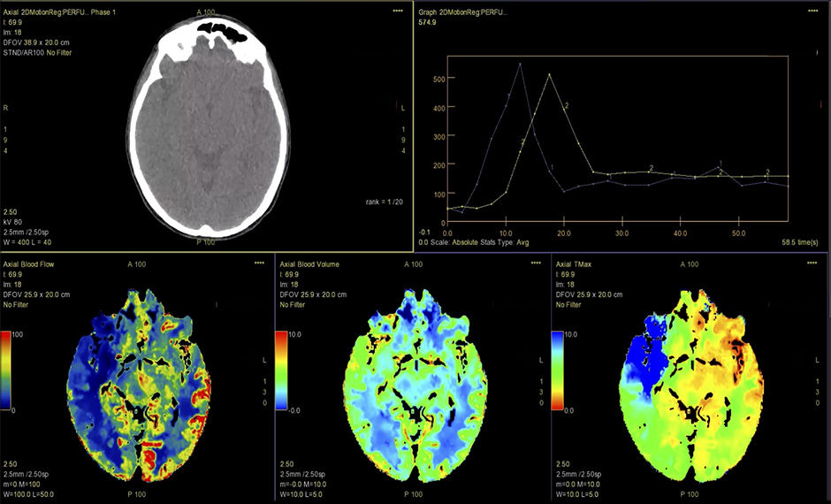Open the **** marker in the Axial Blood Volume panel
This screenshot has height=504, width=831.
click(x=534, y=263)
